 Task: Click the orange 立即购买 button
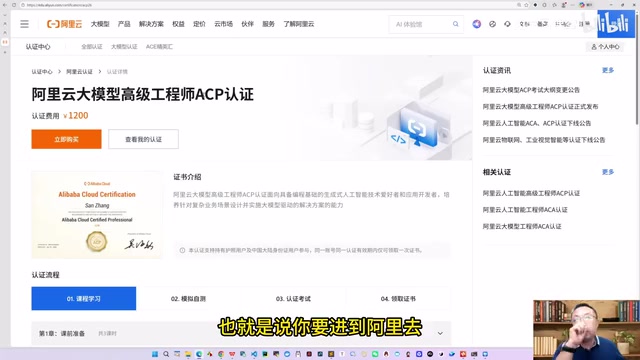pos(67,139)
